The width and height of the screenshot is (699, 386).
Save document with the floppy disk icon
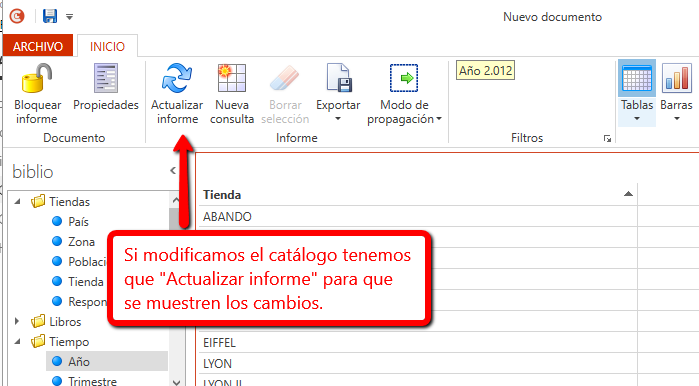click(x=50, y=16)
